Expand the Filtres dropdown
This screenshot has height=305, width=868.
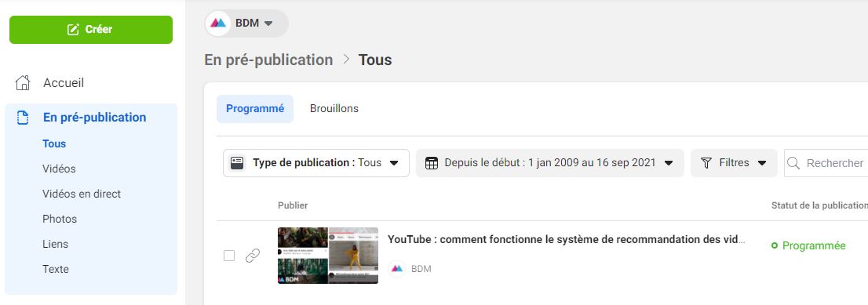coord(734,163)
